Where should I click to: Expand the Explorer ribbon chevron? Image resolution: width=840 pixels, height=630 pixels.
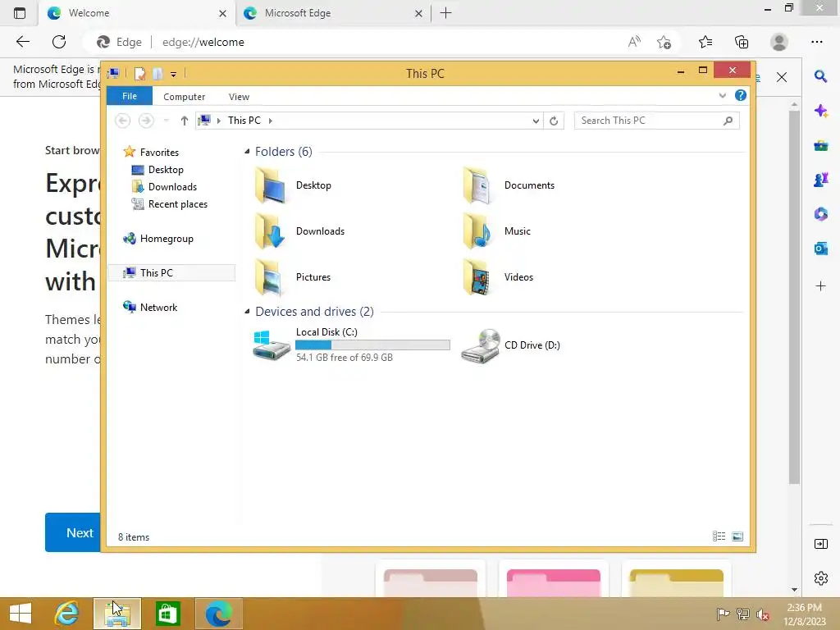point(722,95)
